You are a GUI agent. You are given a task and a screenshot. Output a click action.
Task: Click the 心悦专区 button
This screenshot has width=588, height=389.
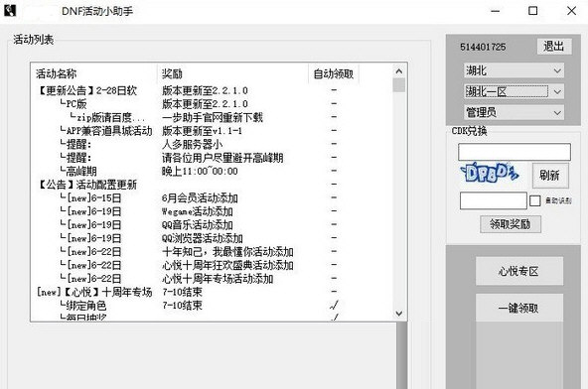[x=519, y=271]
